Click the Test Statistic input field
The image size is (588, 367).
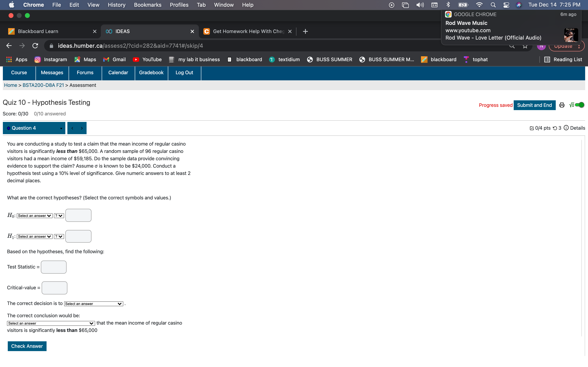(53, 267)
